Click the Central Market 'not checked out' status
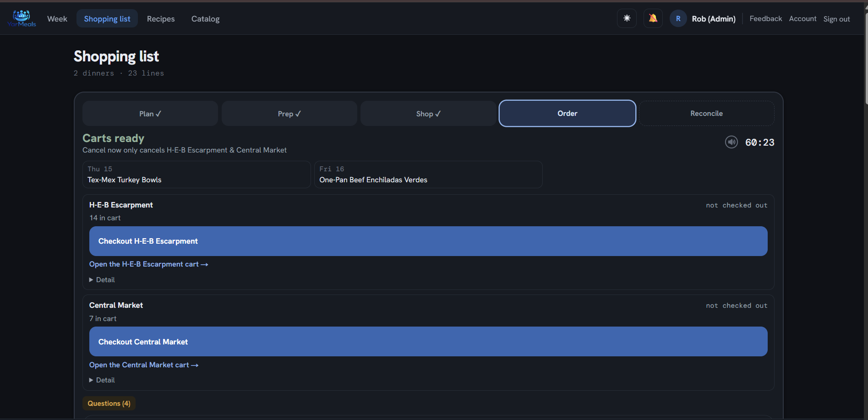868x420 pixels. [737, 306]
